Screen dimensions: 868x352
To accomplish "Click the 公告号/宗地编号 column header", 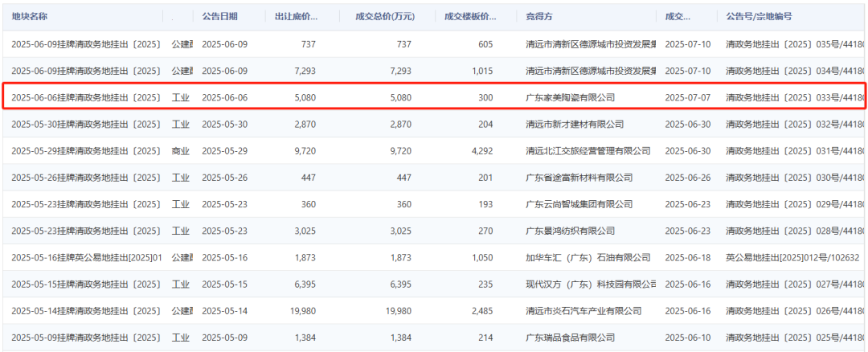I will [x=759, y=16].
